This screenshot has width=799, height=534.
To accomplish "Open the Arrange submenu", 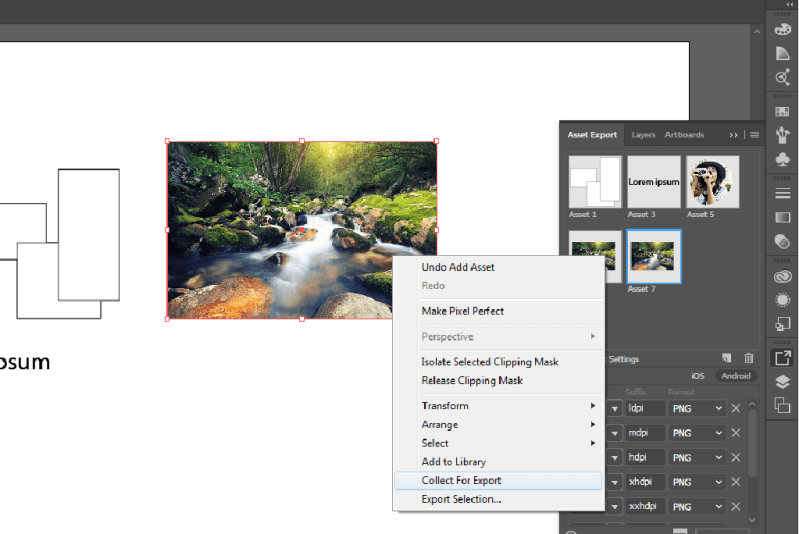I will coord(498,424).
